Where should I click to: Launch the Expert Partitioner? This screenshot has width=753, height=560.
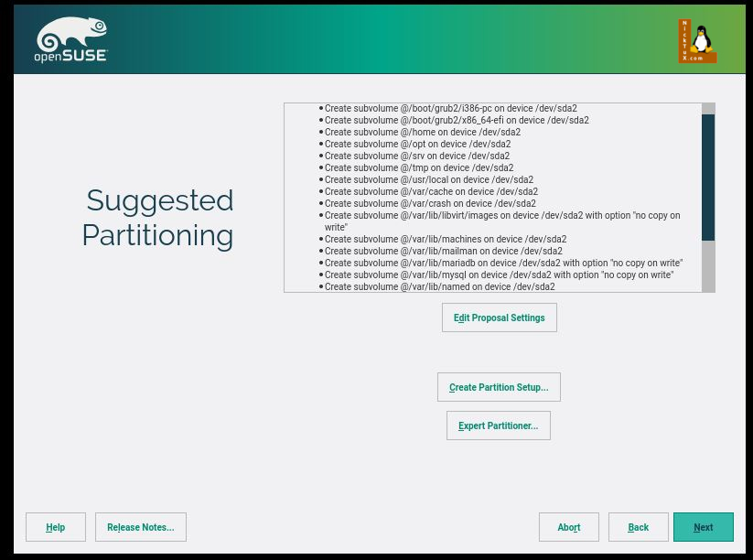498,425
